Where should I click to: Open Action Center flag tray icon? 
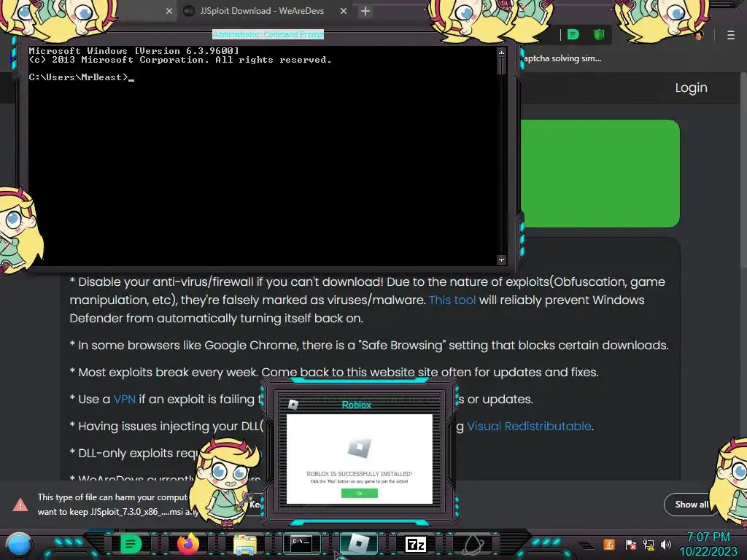(630, 544)
